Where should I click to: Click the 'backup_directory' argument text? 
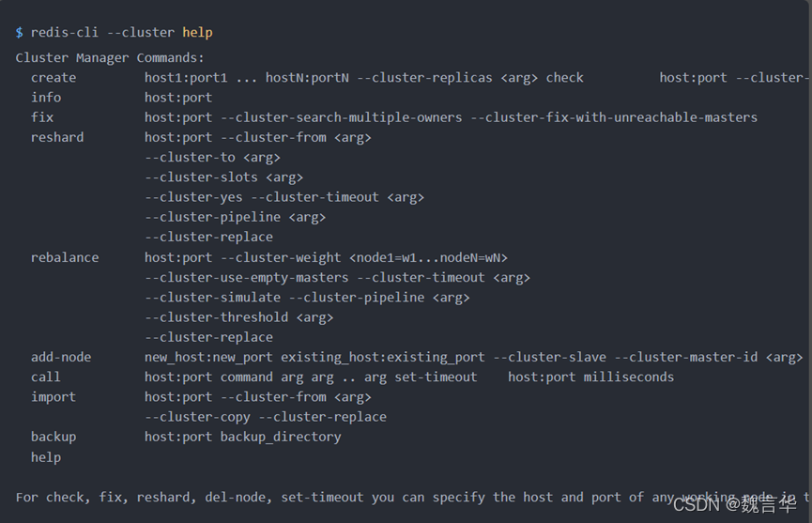click(281, 437)
